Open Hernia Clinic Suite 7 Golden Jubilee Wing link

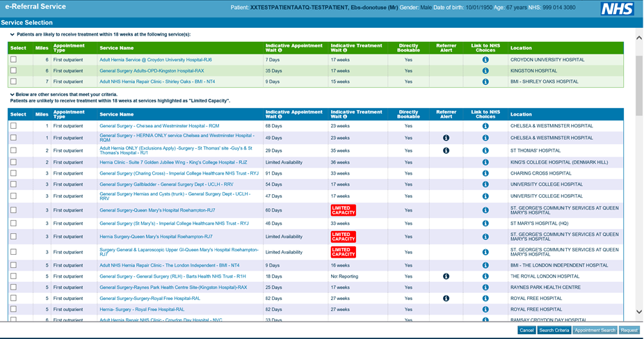pos(173,162)
